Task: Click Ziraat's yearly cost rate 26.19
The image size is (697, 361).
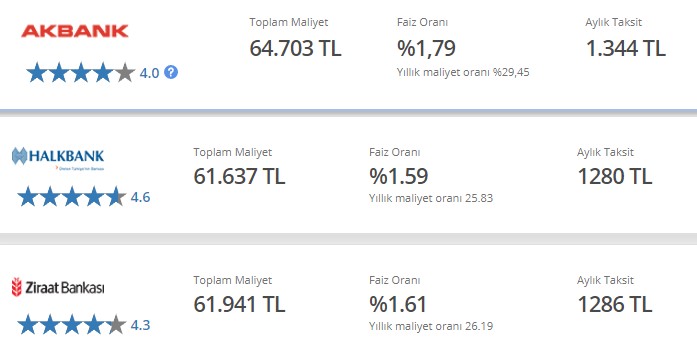Action: pyautogui.click(x=479, y=326)
